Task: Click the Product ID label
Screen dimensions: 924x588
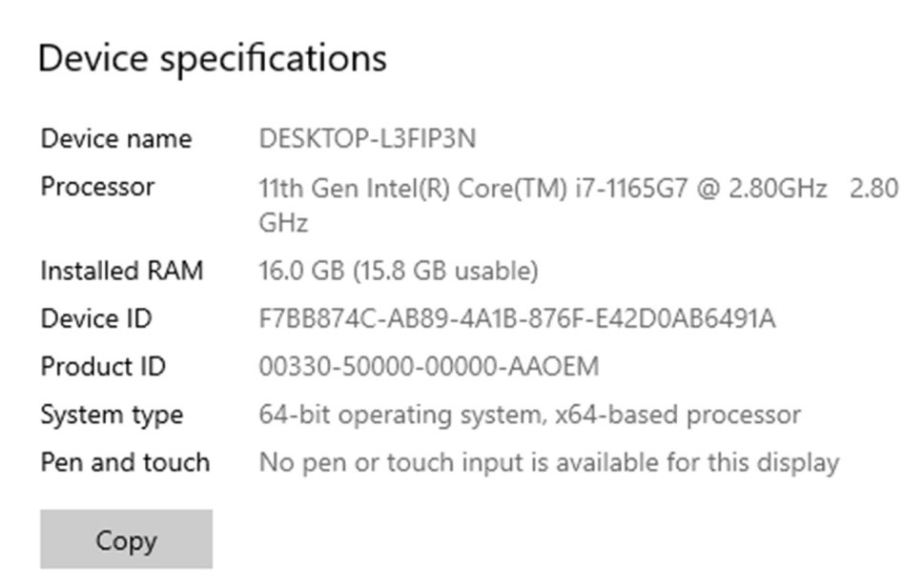Action: 102,367
